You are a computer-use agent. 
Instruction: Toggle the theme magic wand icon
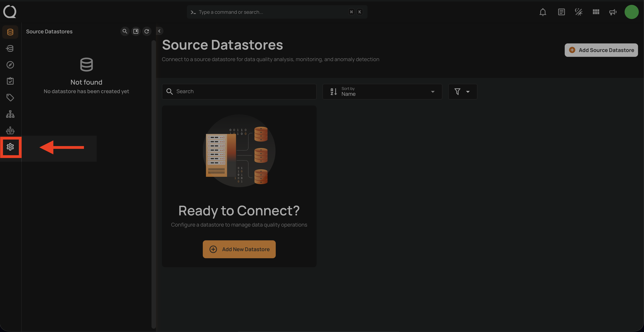pos(579,12)
